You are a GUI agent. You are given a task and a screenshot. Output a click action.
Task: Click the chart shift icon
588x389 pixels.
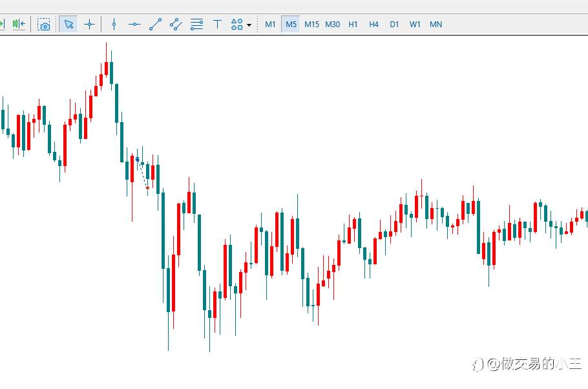(x=19, y=25)
